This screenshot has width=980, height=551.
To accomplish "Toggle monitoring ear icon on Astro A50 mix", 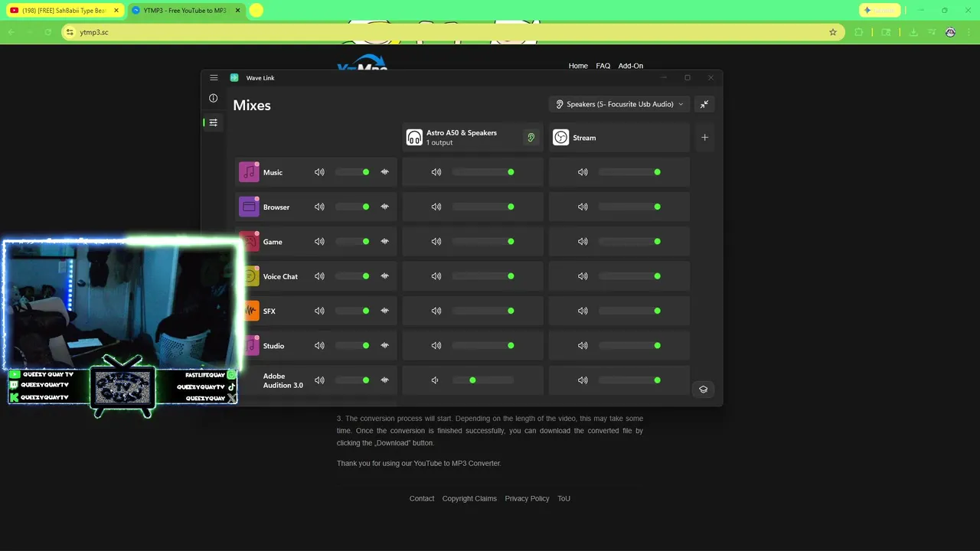I will (x=531, y=138).
